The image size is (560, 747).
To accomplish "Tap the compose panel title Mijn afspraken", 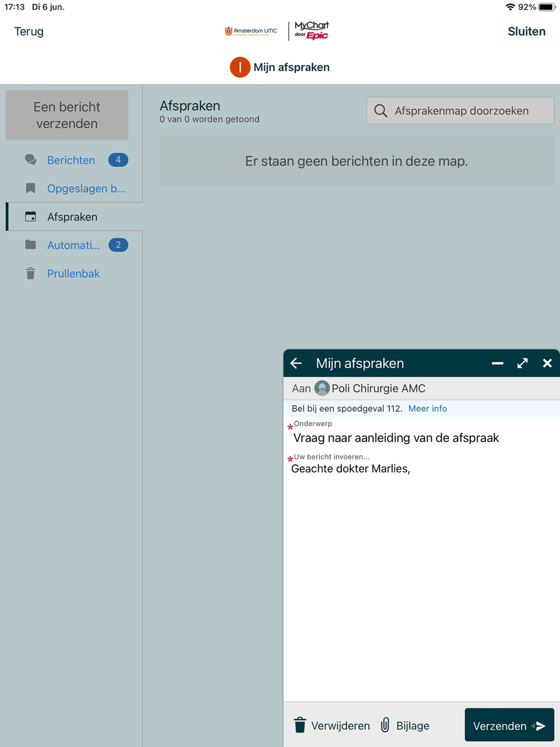I will pos(360,363).
